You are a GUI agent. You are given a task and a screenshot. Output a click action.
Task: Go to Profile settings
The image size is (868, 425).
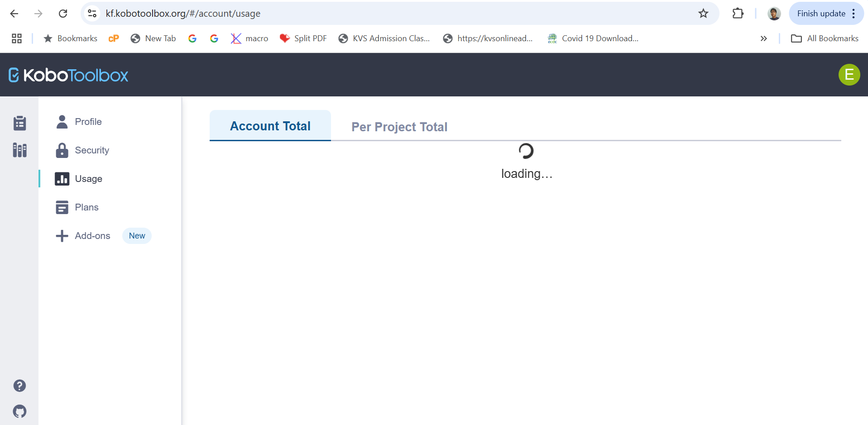pyautogui.click(x=88, y=122)
